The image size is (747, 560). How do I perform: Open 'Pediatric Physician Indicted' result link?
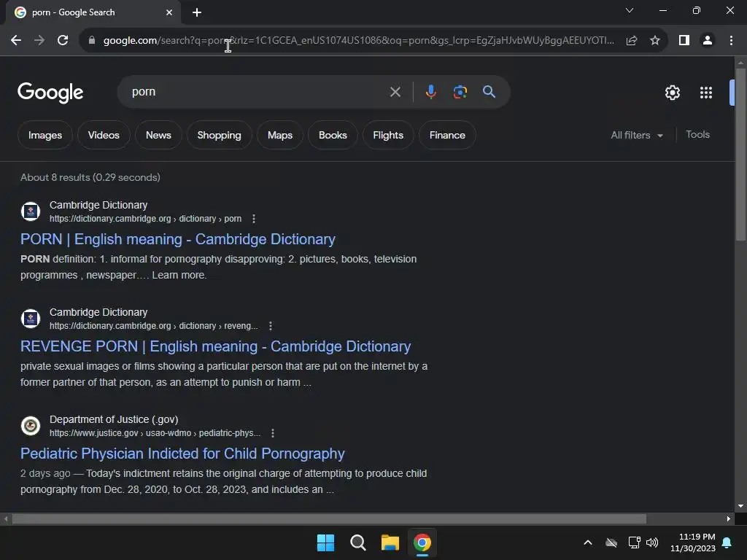(182, 454)
